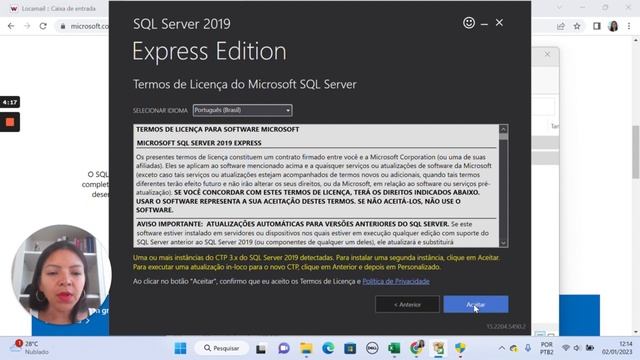Click the Chrome share page icon
This screenshot has height=360, width=640.
(x=561, y=26)
